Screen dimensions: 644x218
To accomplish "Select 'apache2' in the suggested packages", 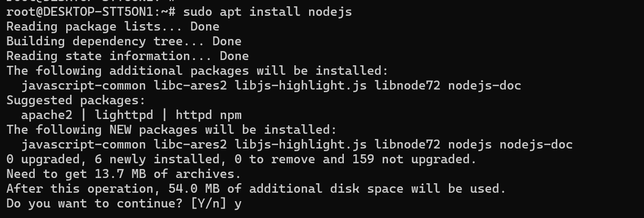I will tap(47, 115).
